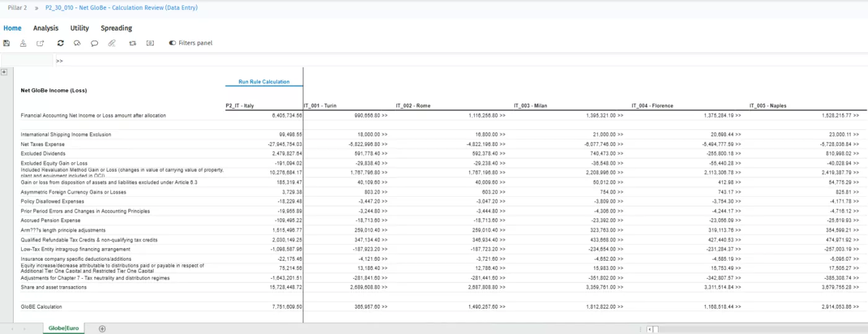The height and width of the screenshot is (334, 868).
Task: Add a comment using the speech bubble icon
Action: coord(94,43)
